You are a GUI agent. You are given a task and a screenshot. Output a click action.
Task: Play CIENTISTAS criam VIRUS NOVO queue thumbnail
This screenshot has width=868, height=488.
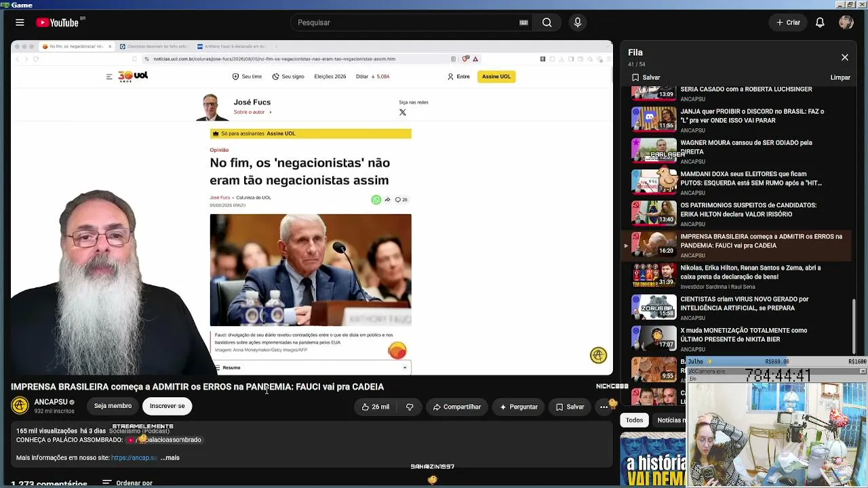point(654,306)
